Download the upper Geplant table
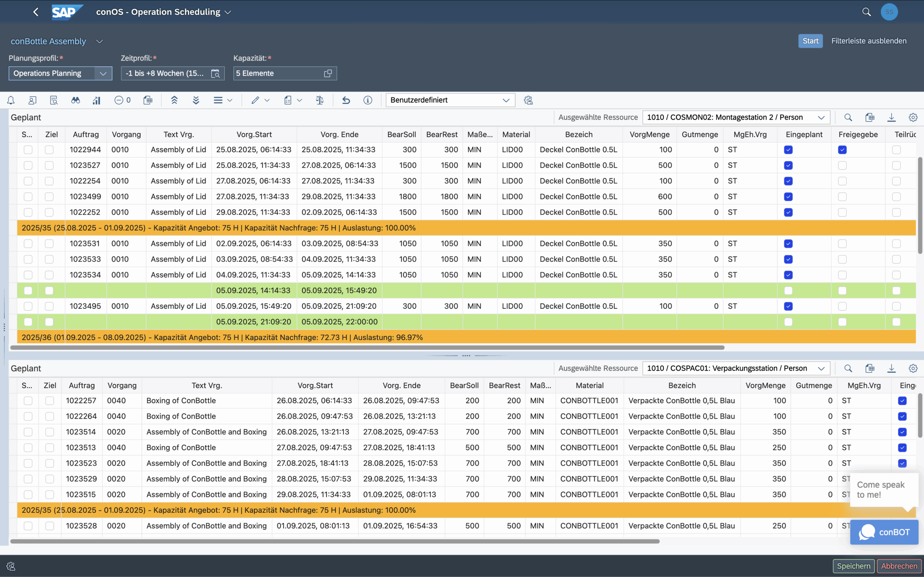The width and height of the screenshot is (924, 577). [891, 118]
